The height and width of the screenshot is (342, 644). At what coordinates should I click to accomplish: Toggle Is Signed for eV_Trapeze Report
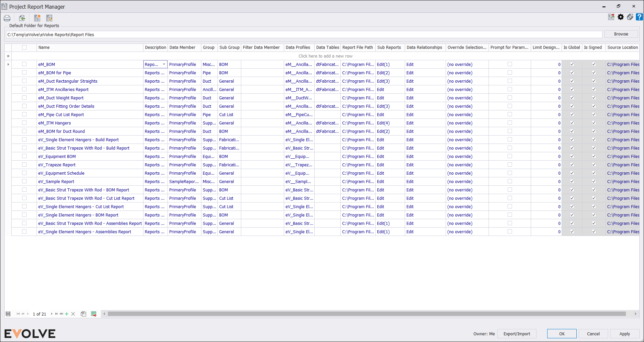(x=594, y=165)
